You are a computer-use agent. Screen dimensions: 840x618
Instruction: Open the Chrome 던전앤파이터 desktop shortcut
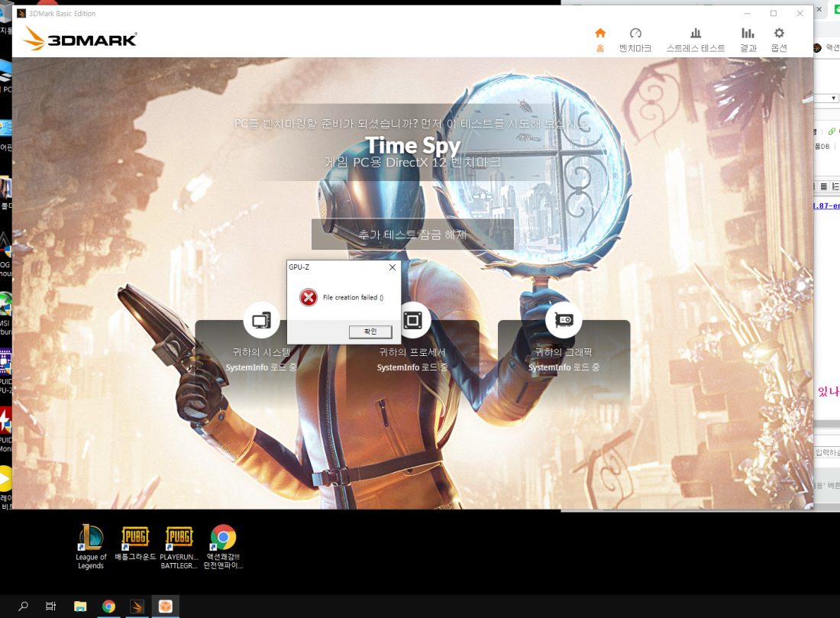[x=222, y=546]
